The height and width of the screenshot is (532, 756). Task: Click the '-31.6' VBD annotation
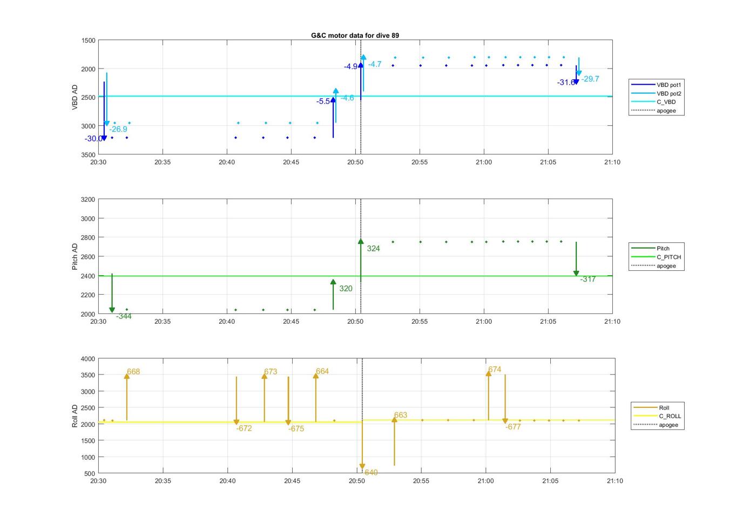(566, 83)
